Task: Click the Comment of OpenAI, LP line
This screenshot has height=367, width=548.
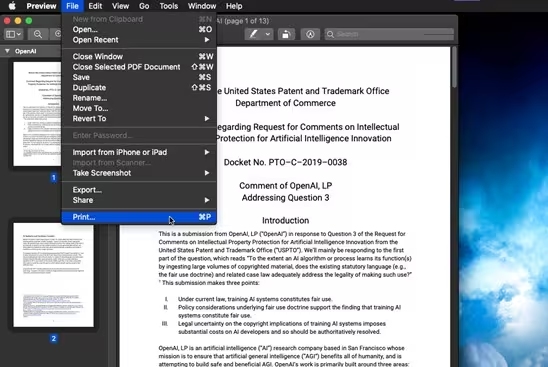Action: click(x=286, y=186)
